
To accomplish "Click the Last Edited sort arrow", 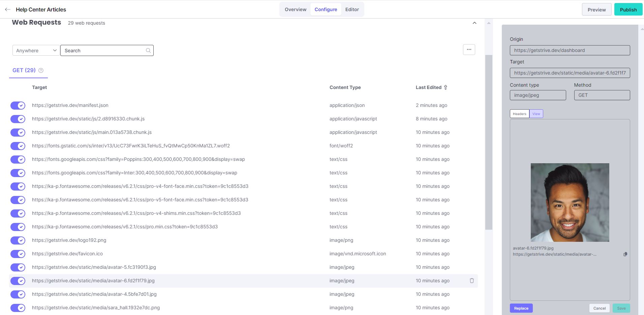I will point(446,87).
